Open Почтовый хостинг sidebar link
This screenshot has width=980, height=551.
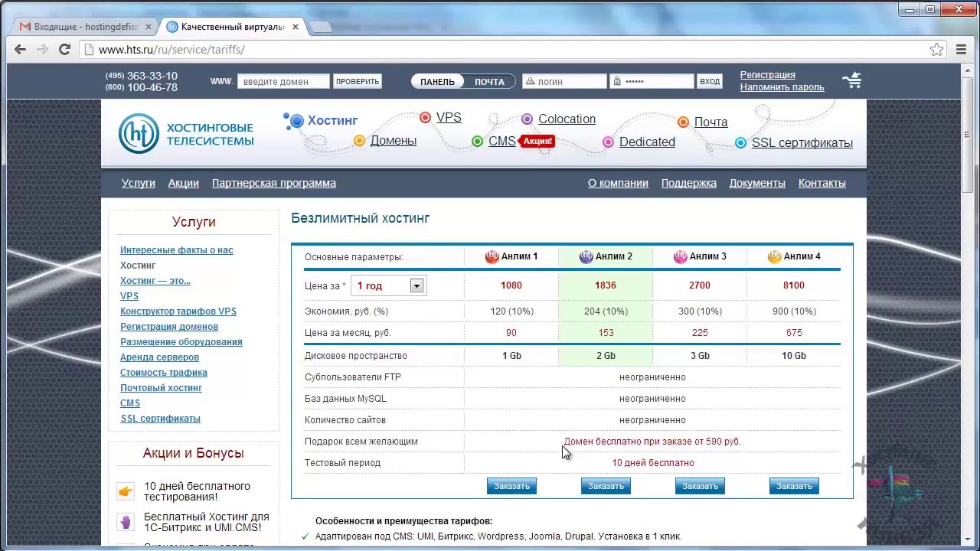pos(161,388)
